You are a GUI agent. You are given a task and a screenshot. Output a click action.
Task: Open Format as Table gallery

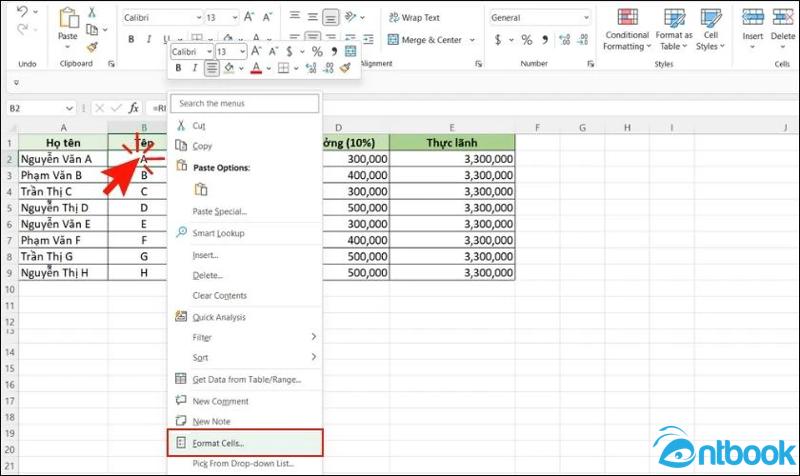(674, 30)
